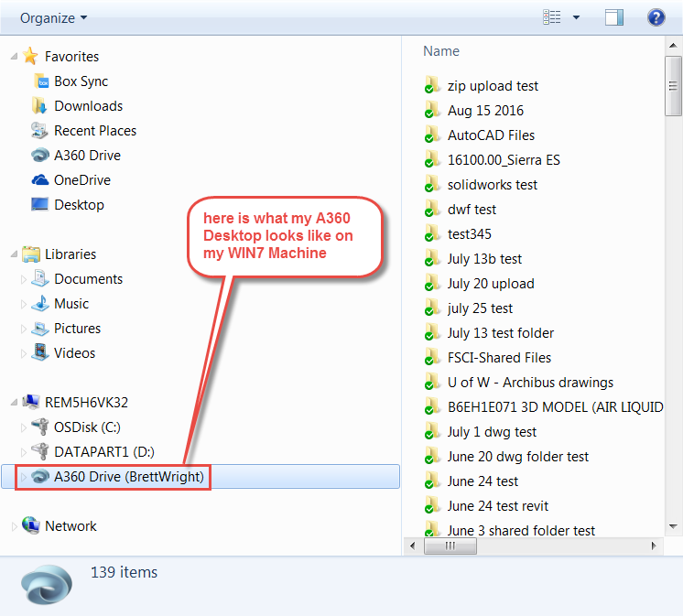Select the REM5H6VK32 computer icon
The width and height of the screenshot is (683, 616).
point(31,402)
